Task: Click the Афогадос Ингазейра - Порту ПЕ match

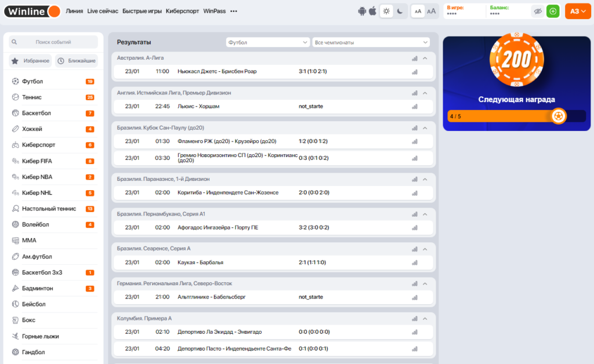Action: (273, 227)
